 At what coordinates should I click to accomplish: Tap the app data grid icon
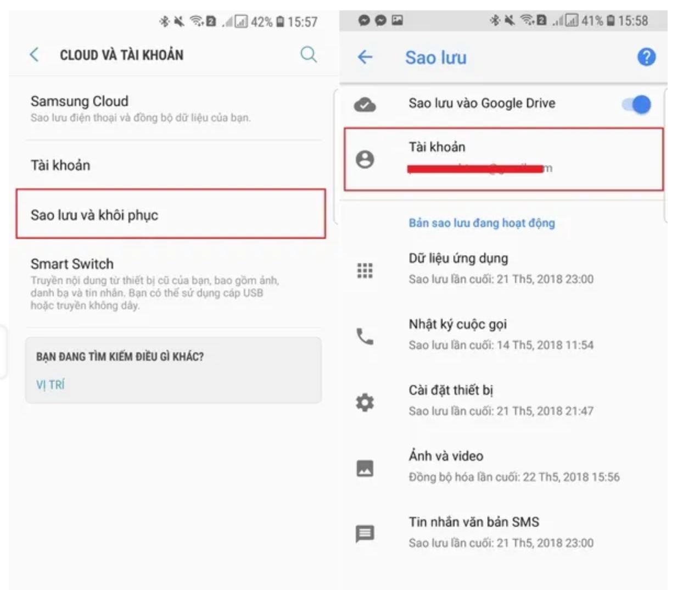pyautogui.click(x=365, y=270)
